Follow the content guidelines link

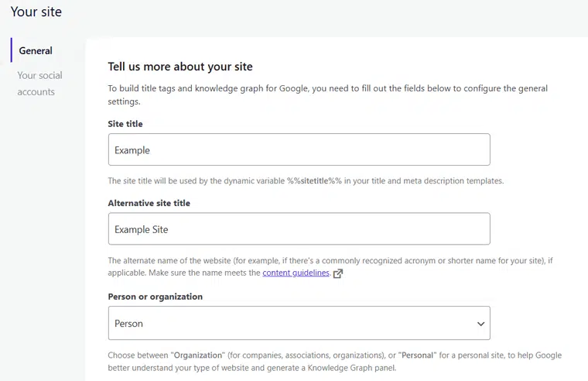[296, 273]
